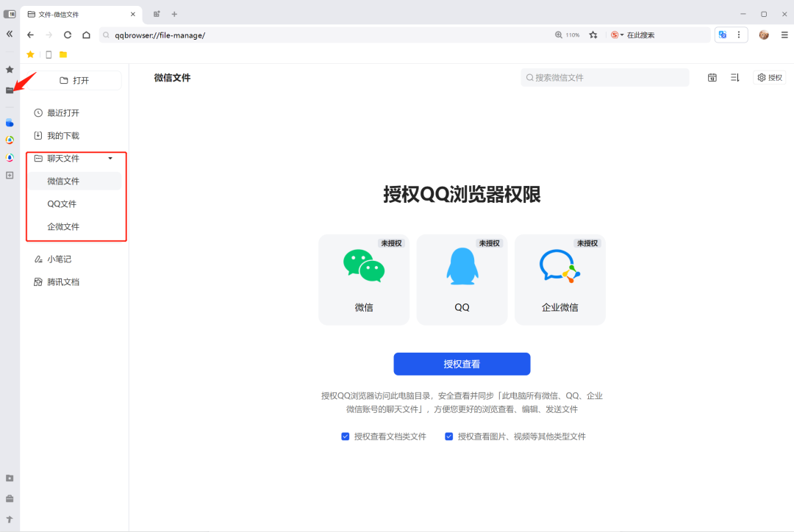Open 腾讯文档 in the left panel
The height and width of the screenshot is (532, 794).
(x=74, y=282)
